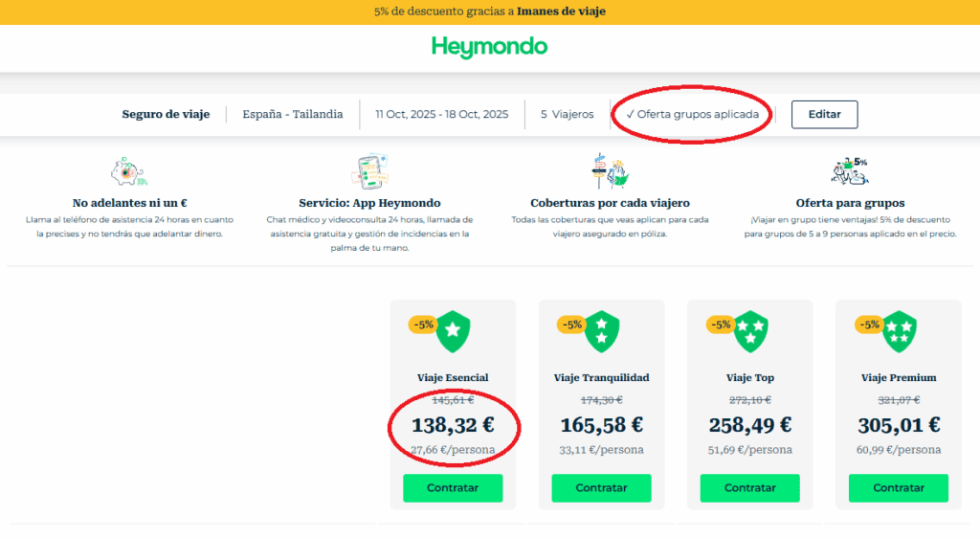Click the 51,69 €/persona text

point(750,450)
